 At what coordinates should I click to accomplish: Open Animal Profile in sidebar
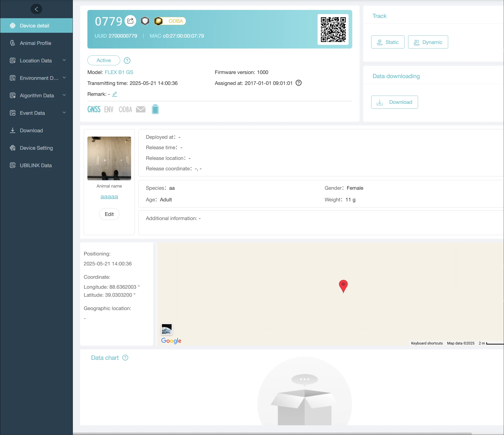(35, 43)
